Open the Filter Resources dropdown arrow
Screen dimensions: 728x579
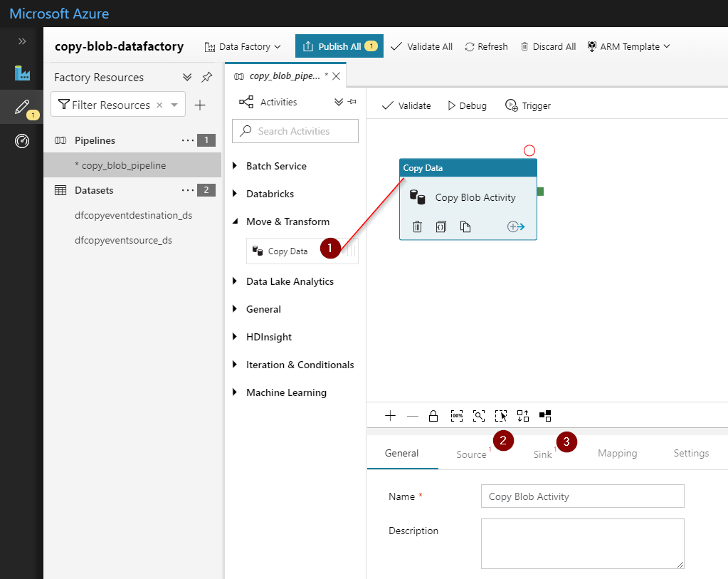pos(174,105)
